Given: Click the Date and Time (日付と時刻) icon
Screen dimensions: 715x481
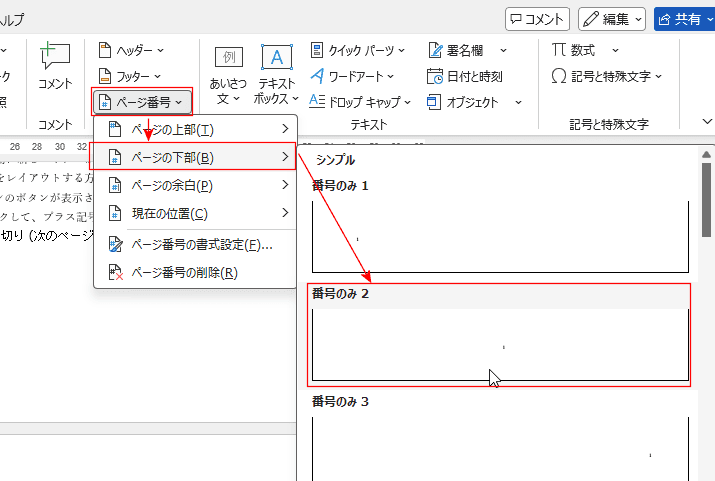Looking at the screenshot, I should [435, 76].
